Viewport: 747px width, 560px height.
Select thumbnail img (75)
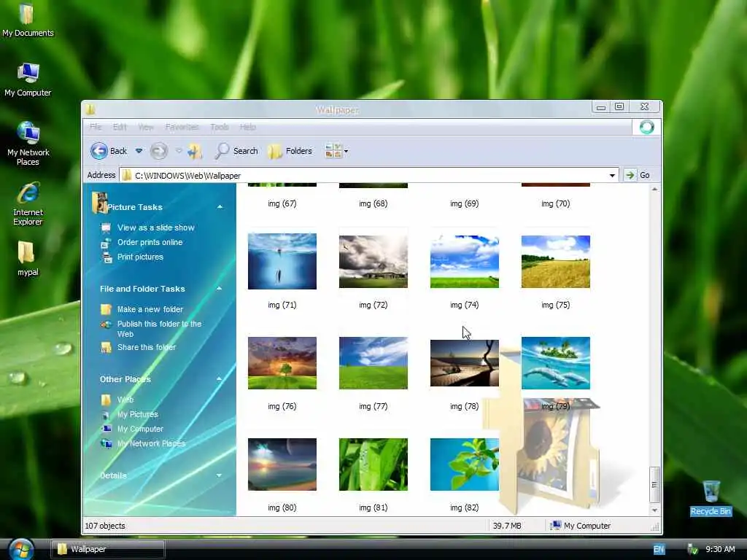[x=555, y=262]
